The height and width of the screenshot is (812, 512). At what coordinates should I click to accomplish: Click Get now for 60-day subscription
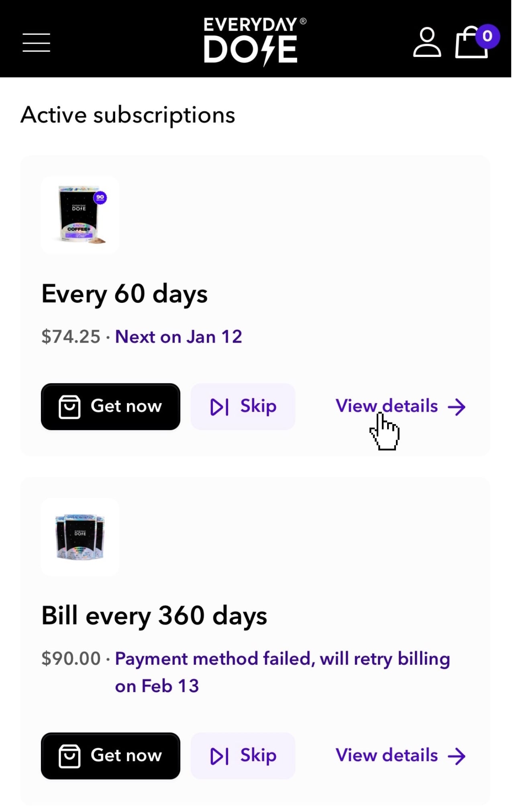(x=110, y=406)
